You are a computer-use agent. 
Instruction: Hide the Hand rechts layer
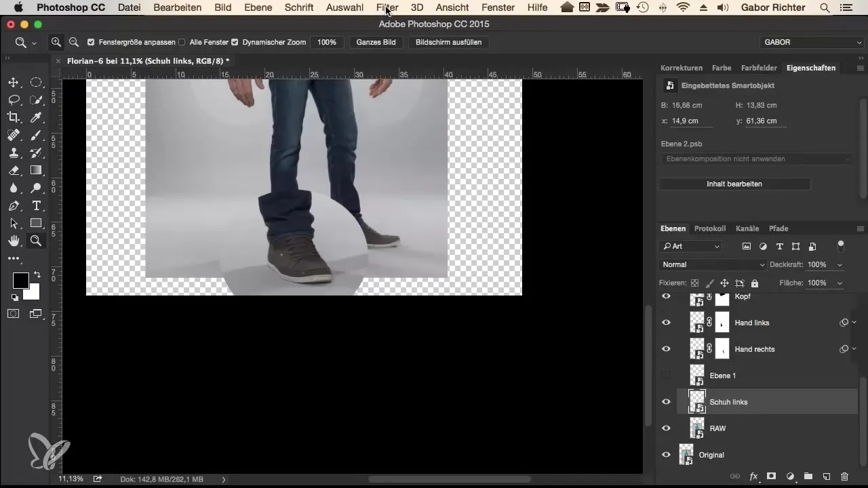point(666,349)
